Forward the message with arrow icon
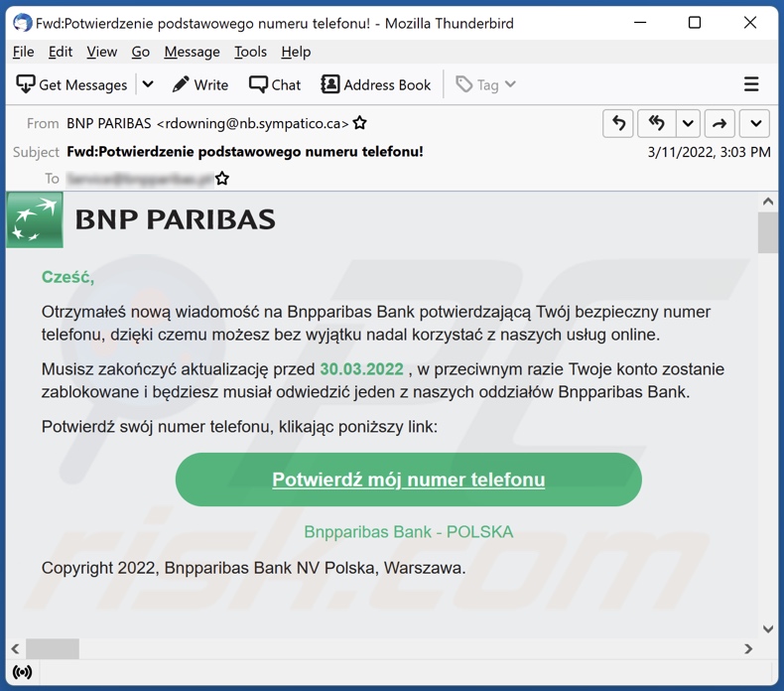The height and width of the screenshot is (691, 784). pos(719,123)
